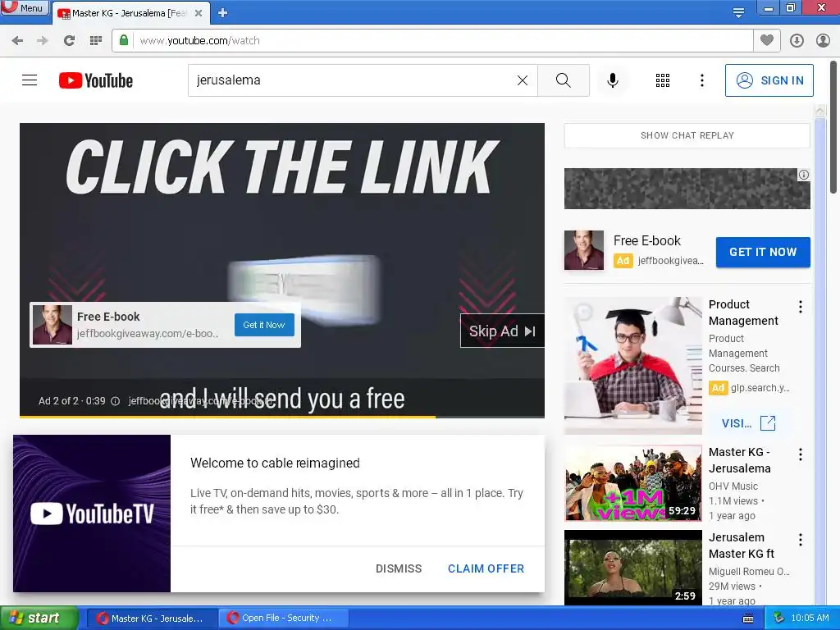Click the Miguell Romeu O... channel name
The height and width of the screenshot is (630, 840).
coord(749,572)
